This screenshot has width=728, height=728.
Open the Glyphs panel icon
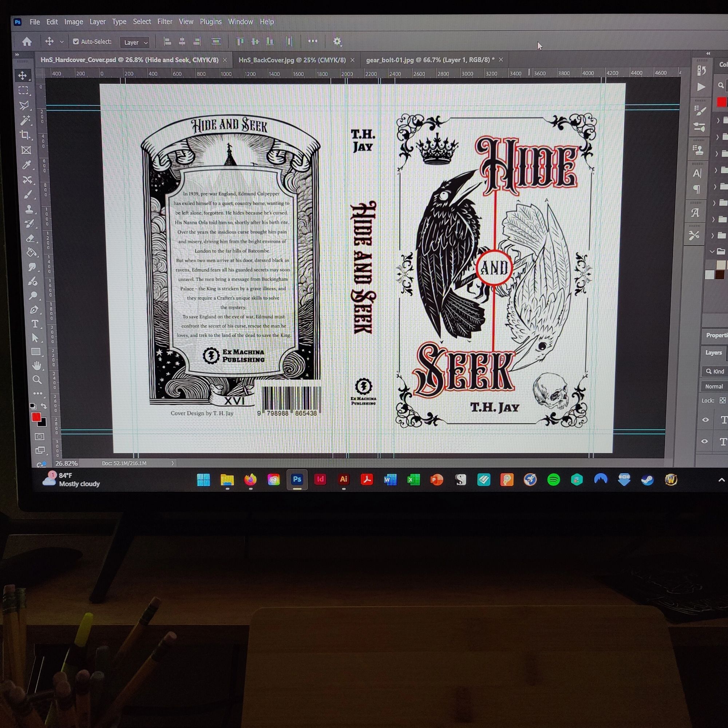pyautogui.click(x=695, y=213)
